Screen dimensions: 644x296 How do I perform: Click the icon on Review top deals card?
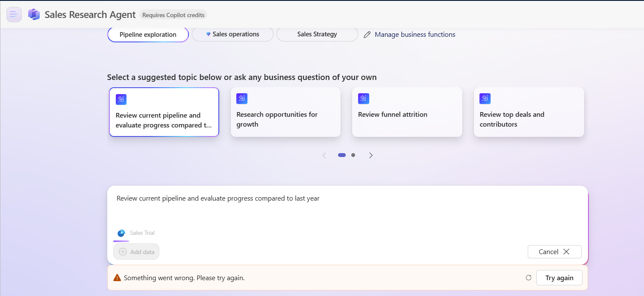pos(485,98)
